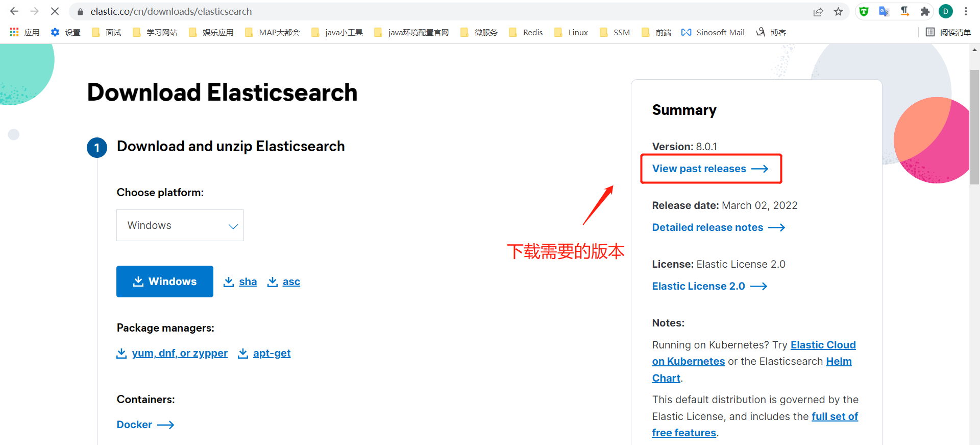Viewport: 980px width, 445px height.
Task: Open Linux bookmark folder
Action: click(571, 32)
